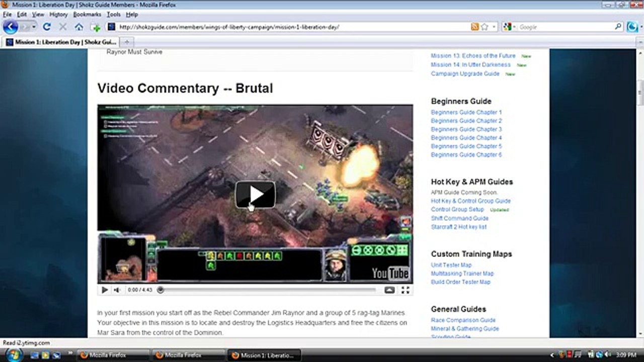Click the Google search input box
Viewport: 644px width, 362px height.
coord(566,27)
